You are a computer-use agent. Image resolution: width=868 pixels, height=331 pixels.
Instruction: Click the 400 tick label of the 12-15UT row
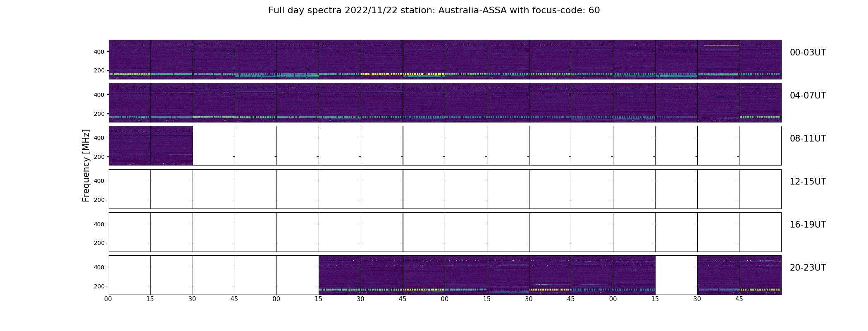click(x=99, y=181)
